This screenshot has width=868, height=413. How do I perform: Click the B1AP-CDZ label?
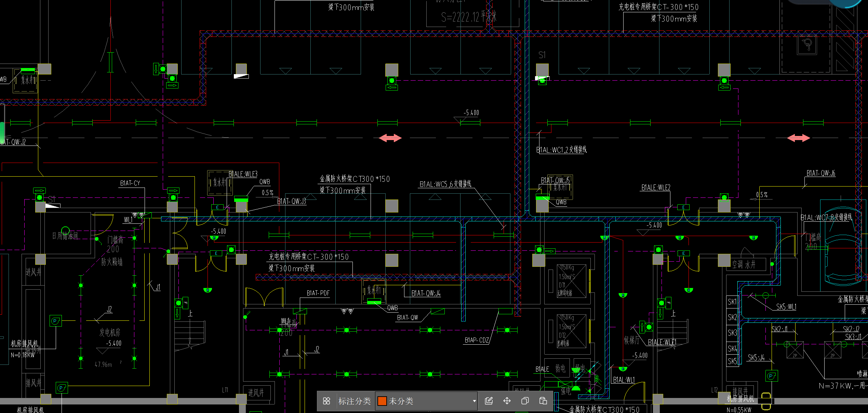tap(477, 340)
